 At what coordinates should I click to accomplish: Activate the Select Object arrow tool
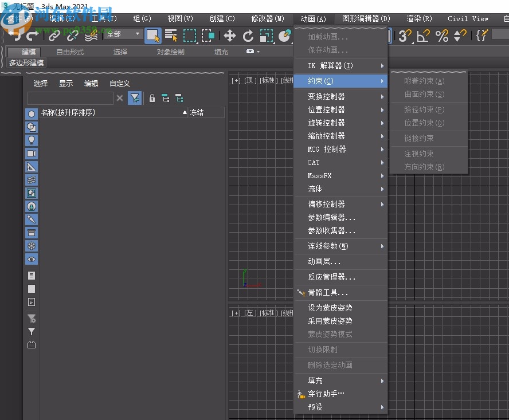(x=152, y=37)
